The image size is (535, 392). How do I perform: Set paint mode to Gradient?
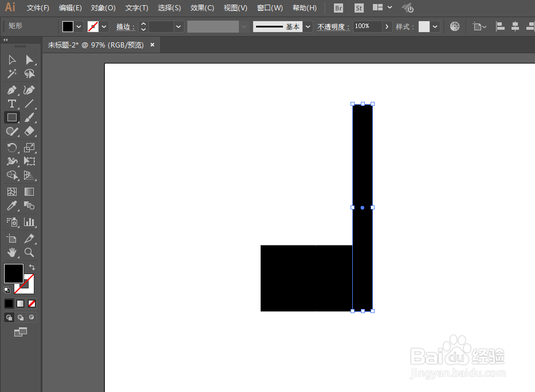click(x=21, y=303)
